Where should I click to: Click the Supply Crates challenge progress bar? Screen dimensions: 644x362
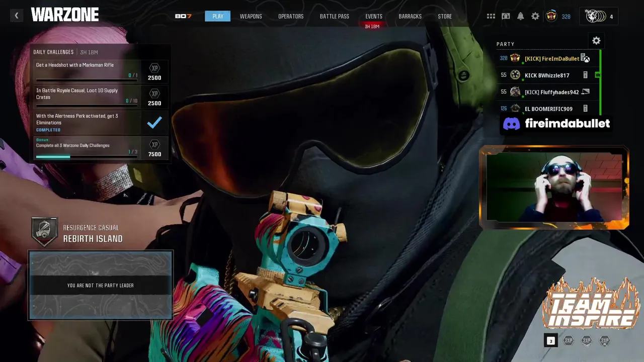pos(87,106)
